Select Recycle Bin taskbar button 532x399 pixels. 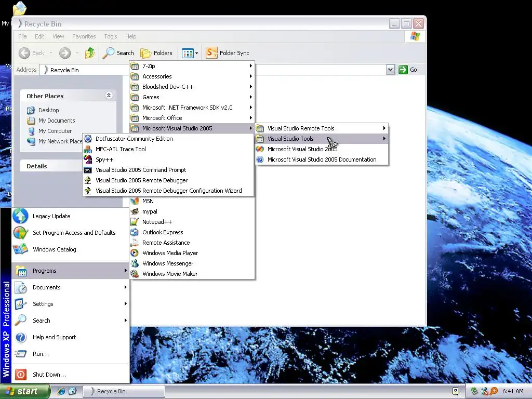pos(124,391)
